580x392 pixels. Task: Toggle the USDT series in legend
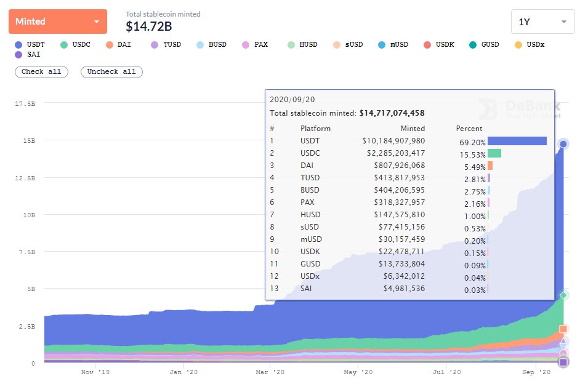(x=30, y=44)
